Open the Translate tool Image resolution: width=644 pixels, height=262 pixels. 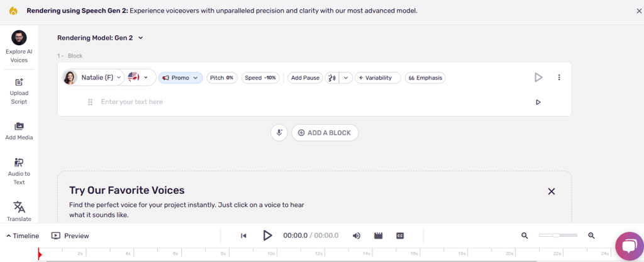click(19, 212)
